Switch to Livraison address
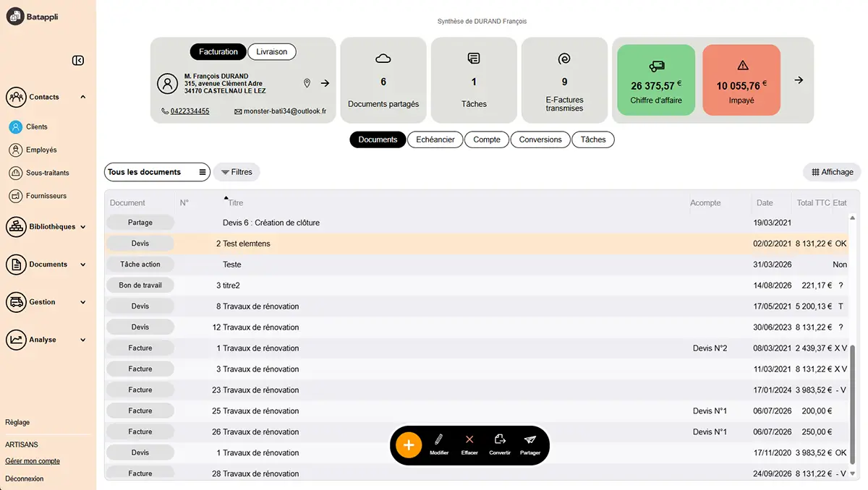868x490 pixels. (272, 52)
